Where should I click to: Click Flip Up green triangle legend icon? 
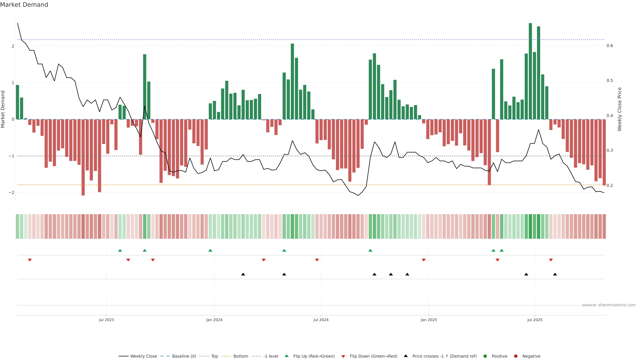coord(287,356)
